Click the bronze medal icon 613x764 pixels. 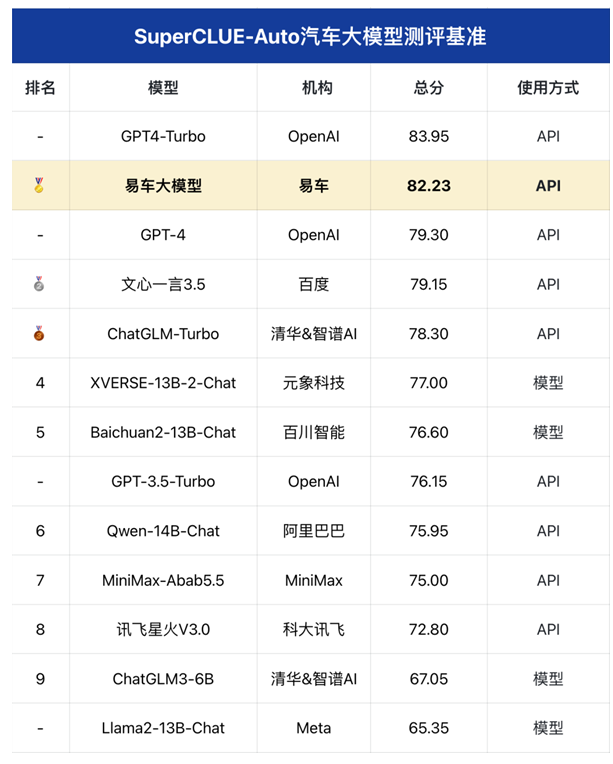[x=39, y=333]
